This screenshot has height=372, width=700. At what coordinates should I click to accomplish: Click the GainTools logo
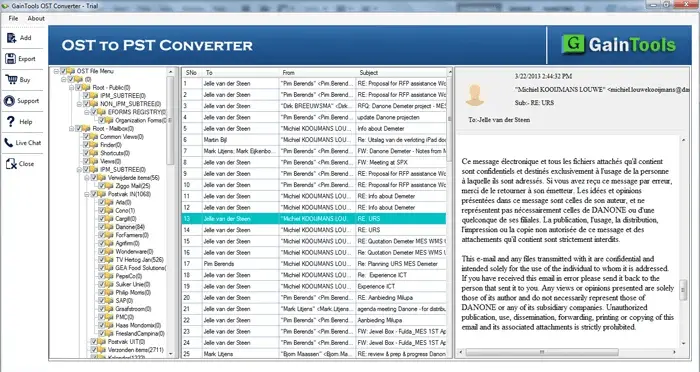point(619,45)
